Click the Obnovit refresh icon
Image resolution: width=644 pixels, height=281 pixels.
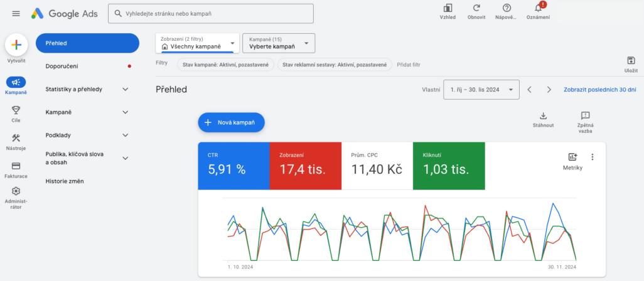[x=476, y=8]
